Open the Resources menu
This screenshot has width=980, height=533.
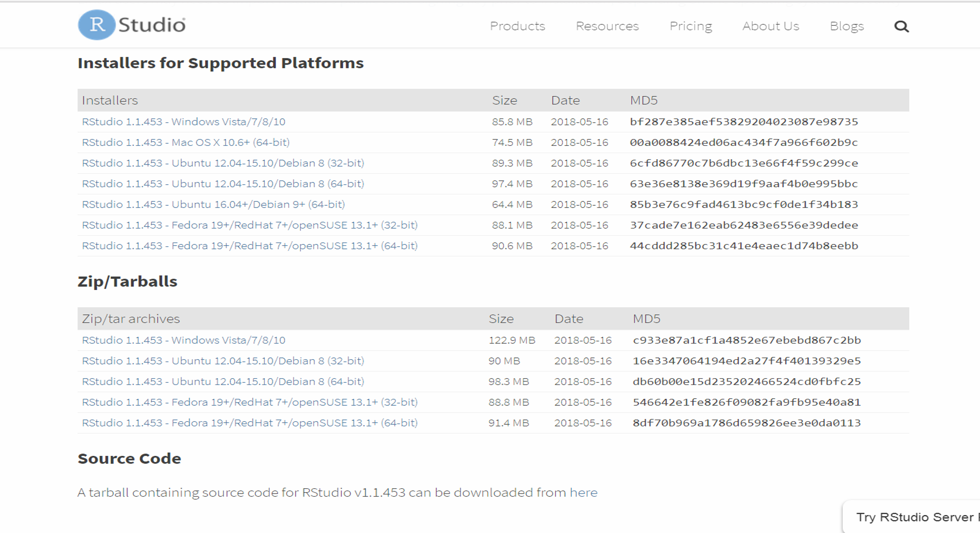607,26
